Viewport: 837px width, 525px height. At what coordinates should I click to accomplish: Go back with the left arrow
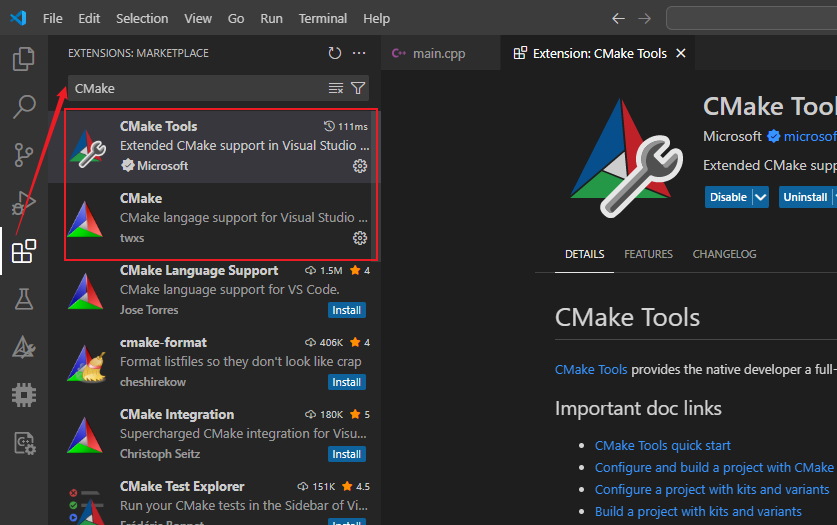(x=618, y=19)
